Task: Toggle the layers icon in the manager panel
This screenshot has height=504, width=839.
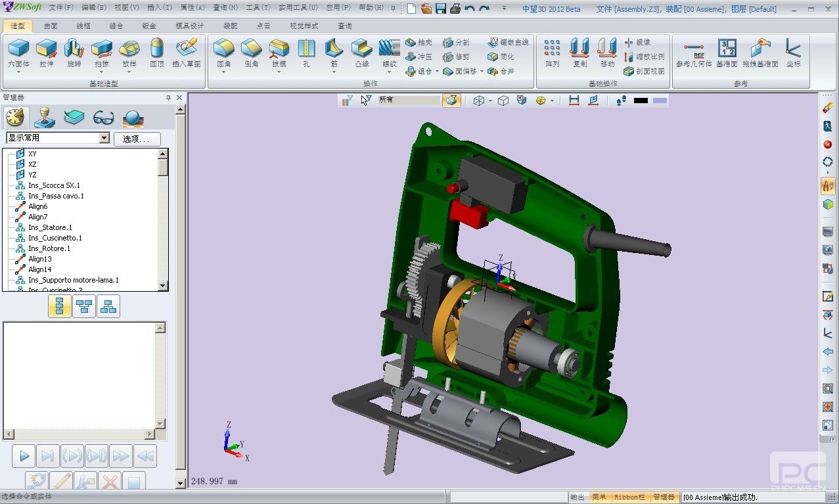Action: [x=74, y=117]
